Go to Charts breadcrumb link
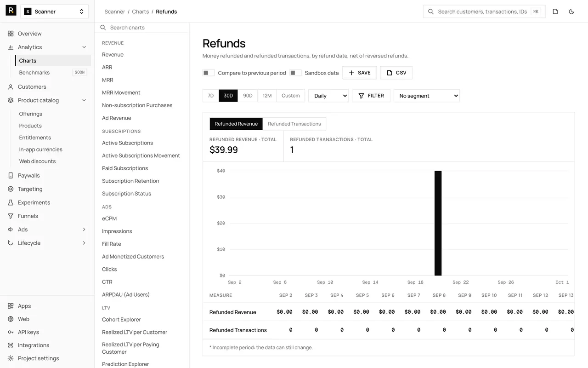This screenshot has height=368, width=588. (x=140, y=11)
